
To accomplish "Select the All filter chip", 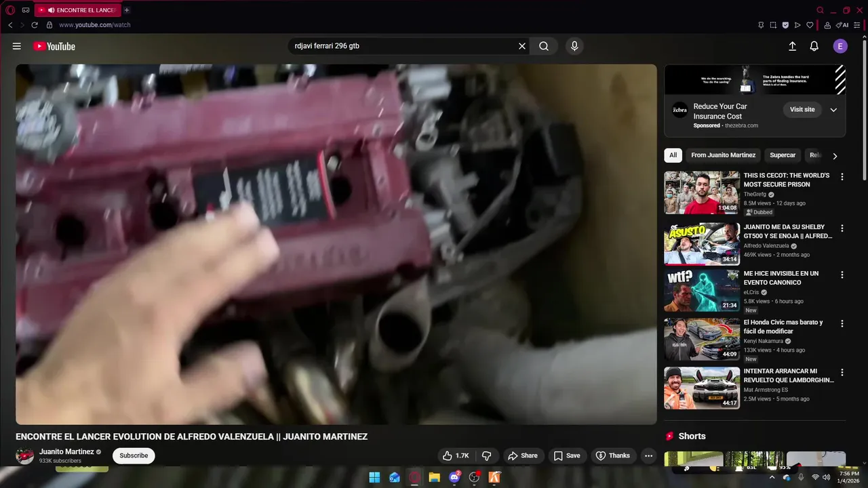I will coord(673,155).
